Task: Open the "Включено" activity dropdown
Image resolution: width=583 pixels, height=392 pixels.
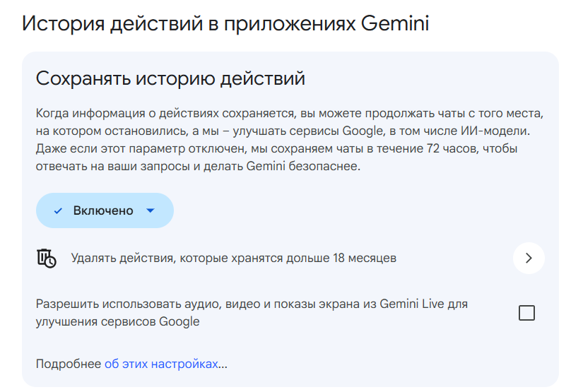Action: pyautogui.click(x=105, y=210)
